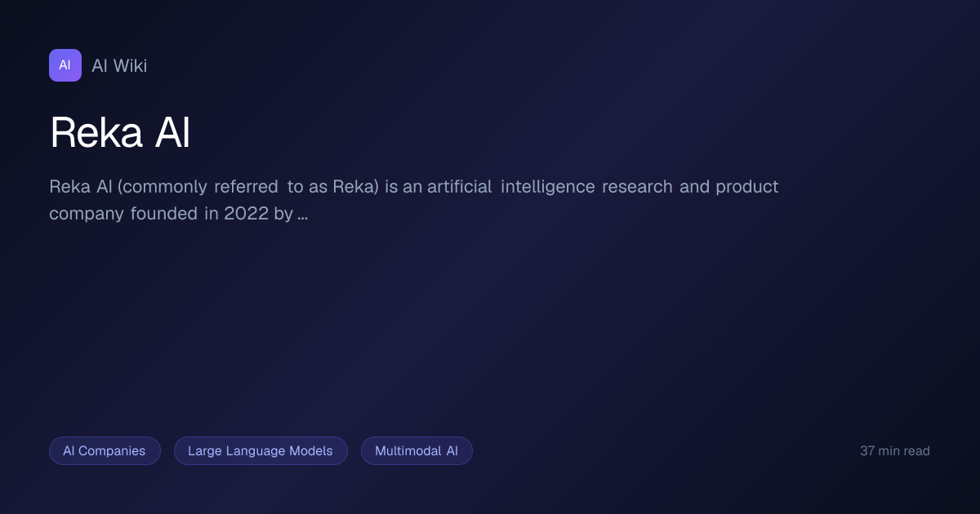Open the AI Wiki site name
The height and width of the screenshot is (514, 980).
pyautogui.click(x=119, y=66)
